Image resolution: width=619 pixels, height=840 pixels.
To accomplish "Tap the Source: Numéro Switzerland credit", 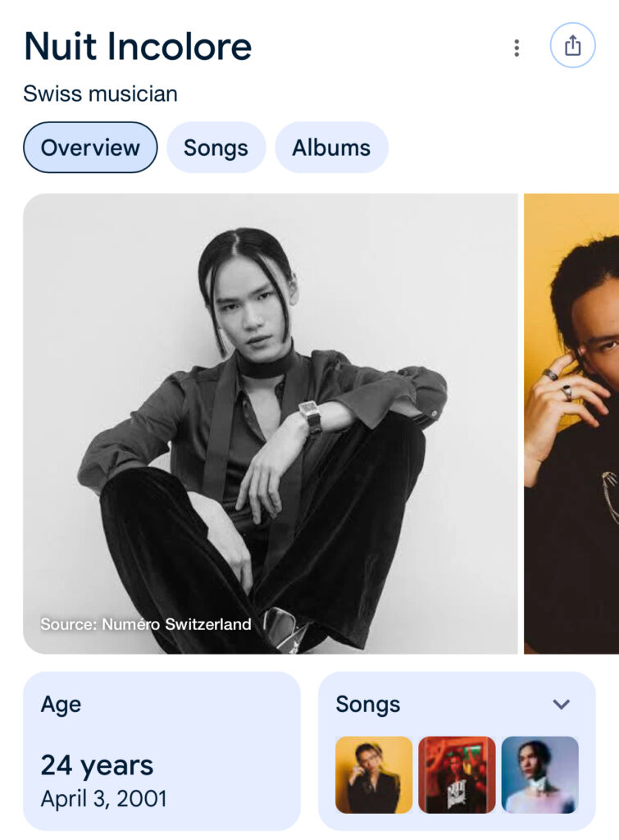I will point(146,624).
